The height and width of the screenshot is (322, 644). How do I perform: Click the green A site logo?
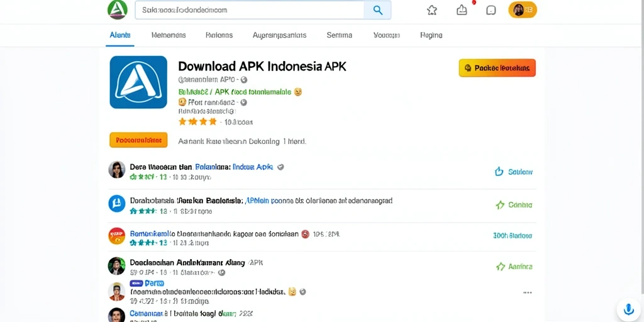point(118,9)
